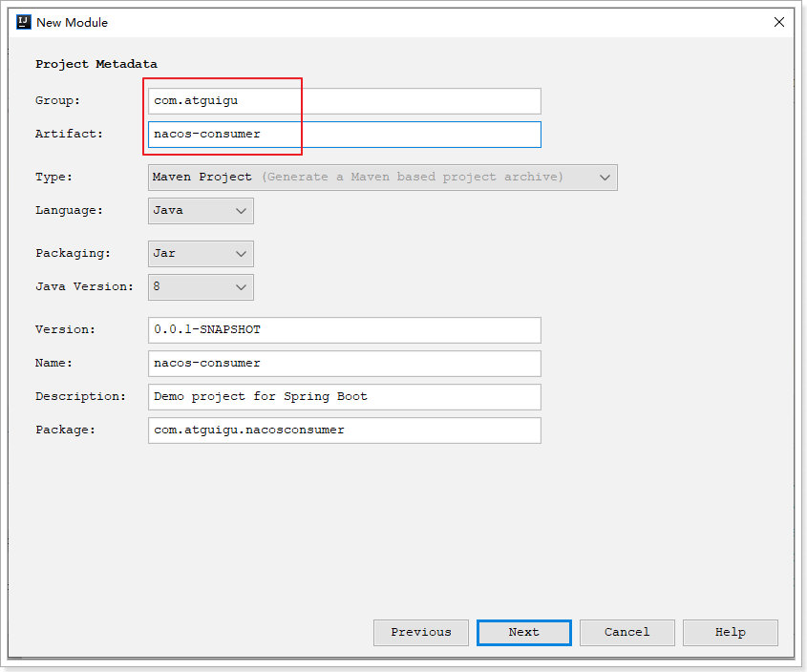Click the Version field with 0.0.1-SNAPSHOT

[x=345, y=330]
